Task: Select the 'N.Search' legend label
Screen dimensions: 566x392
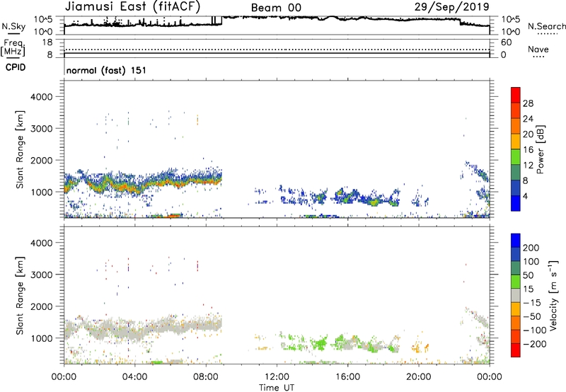Action: click(547, 26)
